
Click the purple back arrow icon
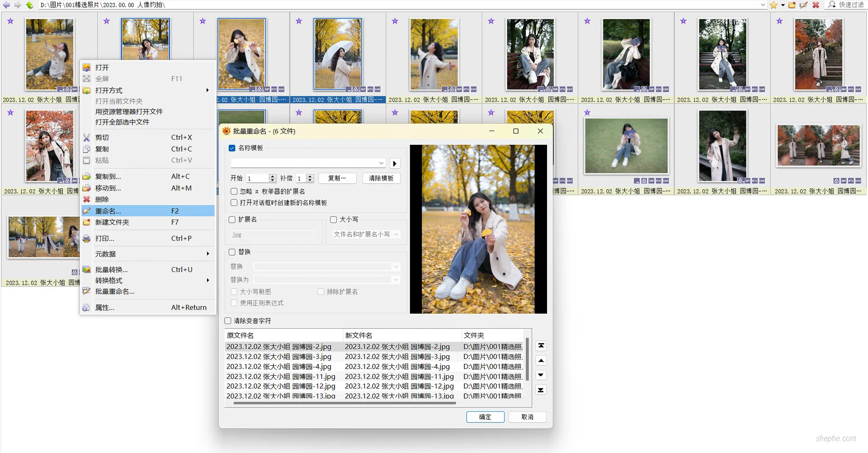point(6,5)
